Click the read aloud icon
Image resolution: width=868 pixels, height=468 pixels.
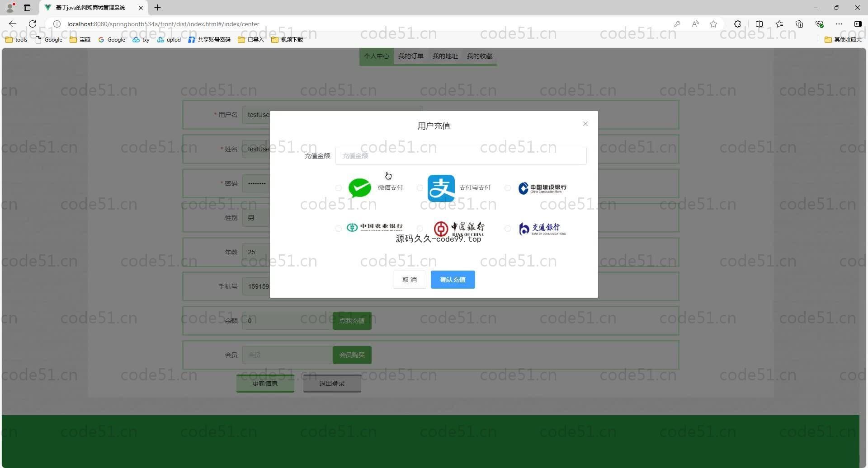tap(695, 24)
